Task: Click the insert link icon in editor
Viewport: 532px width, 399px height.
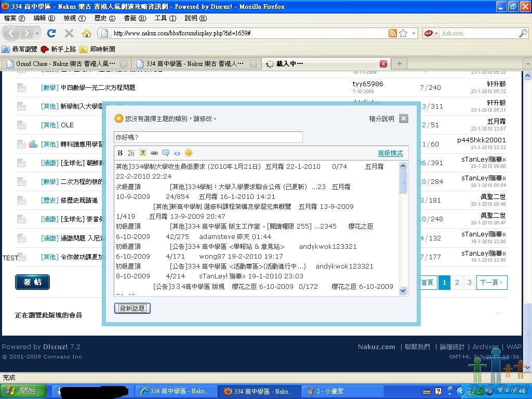Action: [x=154, y=153]
